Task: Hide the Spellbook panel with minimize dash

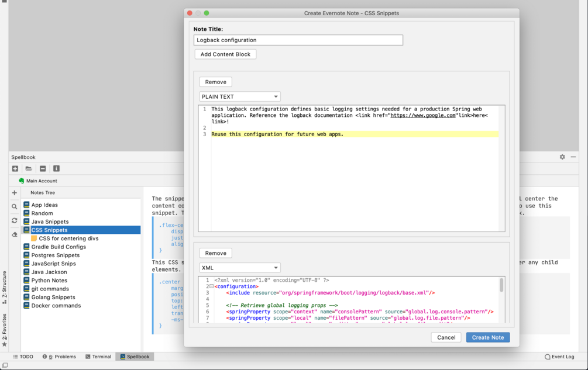Action: 573,157
